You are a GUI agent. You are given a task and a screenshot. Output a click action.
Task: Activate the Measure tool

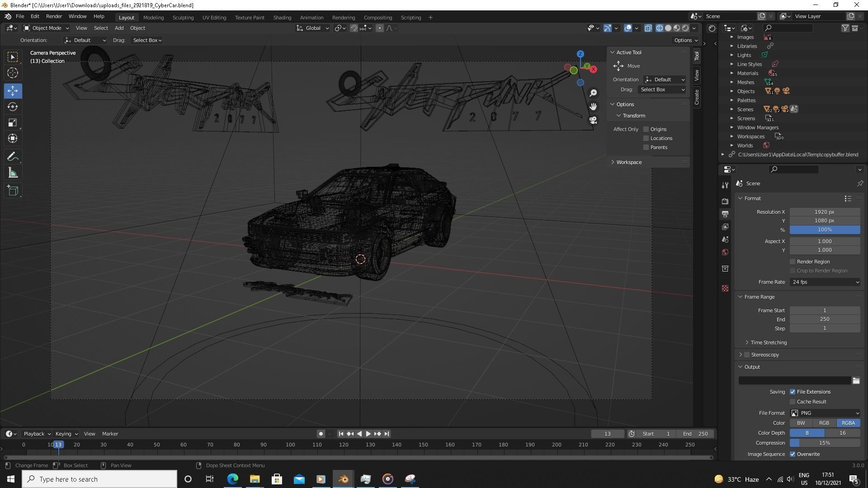[x=13, y=172]
